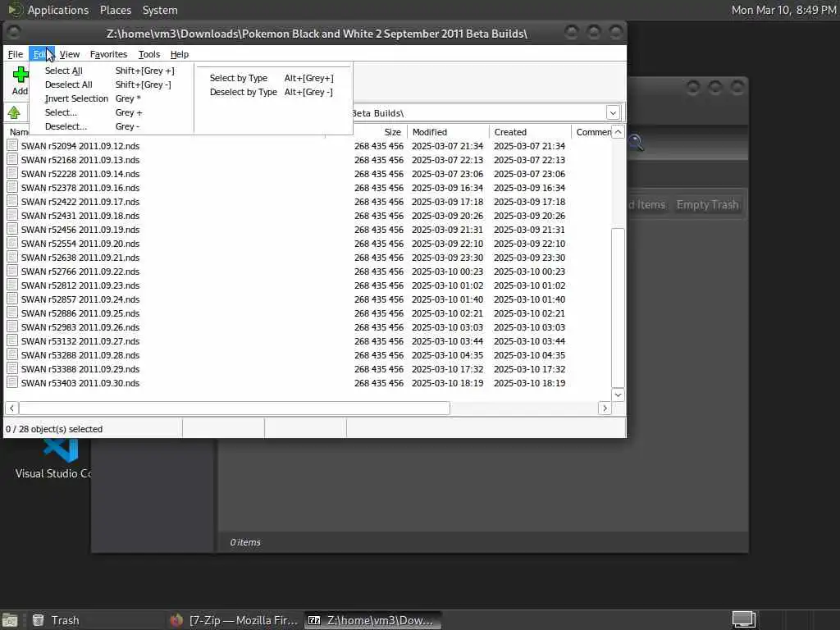Click Modified value 2025-03-10 18:19
Viewport: 840px width, 630px height.
tap(447, 383)
